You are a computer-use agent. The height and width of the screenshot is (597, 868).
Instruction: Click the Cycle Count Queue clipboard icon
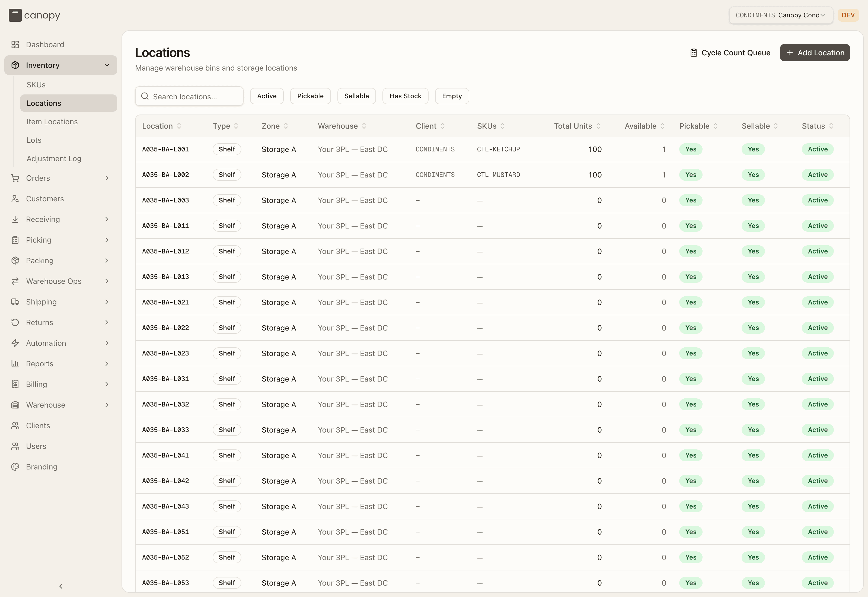coord(693,53)
